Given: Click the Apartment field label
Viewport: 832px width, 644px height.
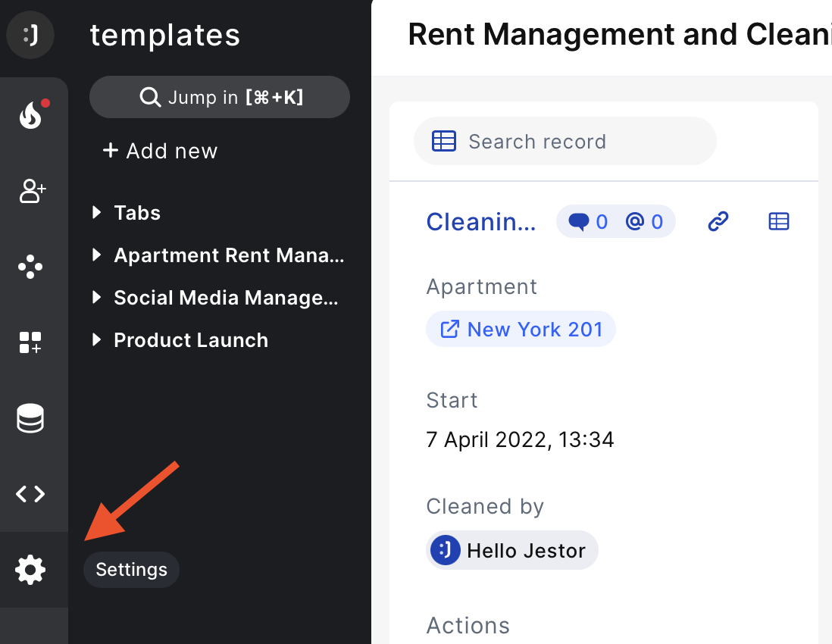Looking at the screenshot, I should (x=482, y=286).
